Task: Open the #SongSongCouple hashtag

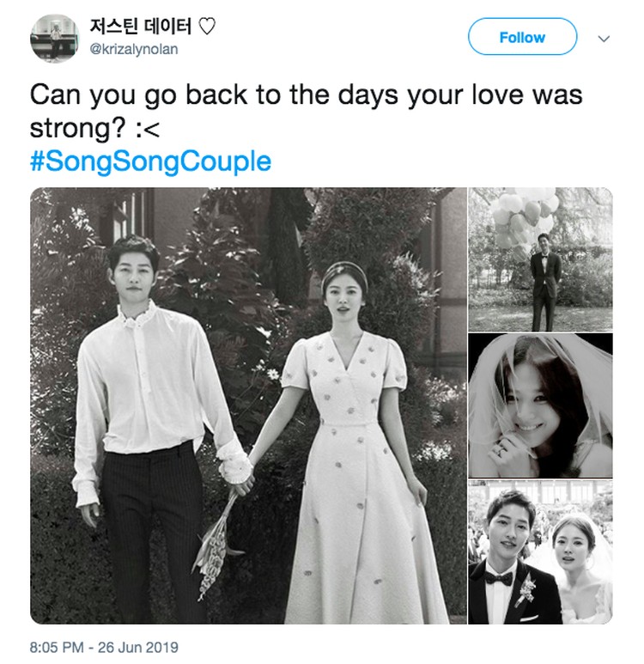Action: point(150,161)
